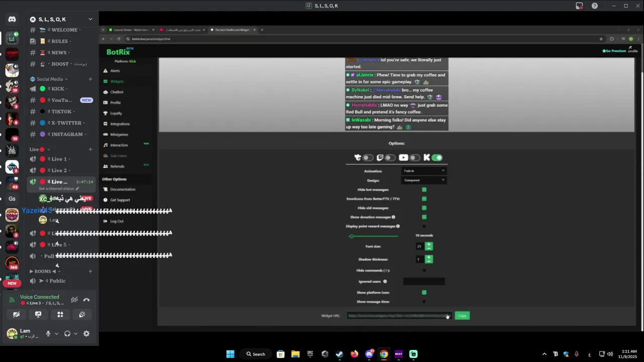The width and height of the screenshot is (644, 362).
Task: Open the TIKTOK channel
Action: pyautogui.click(x=61, y=112)
